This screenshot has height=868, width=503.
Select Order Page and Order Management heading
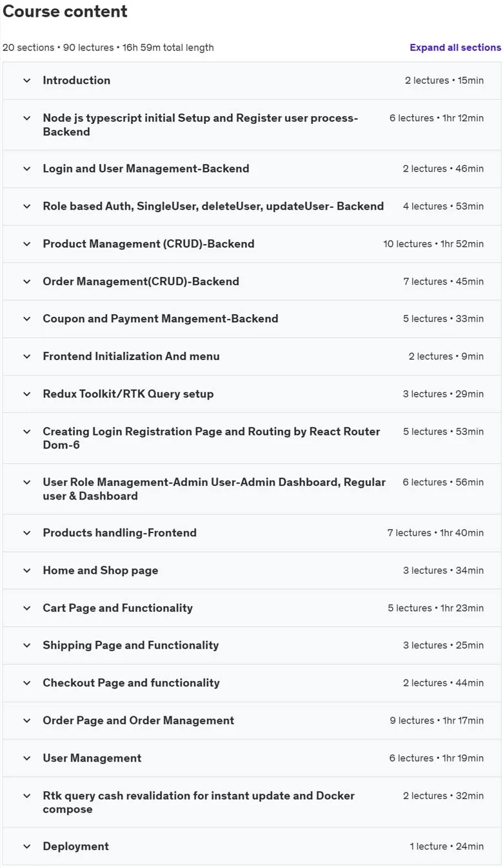click(x=139, y=720)
